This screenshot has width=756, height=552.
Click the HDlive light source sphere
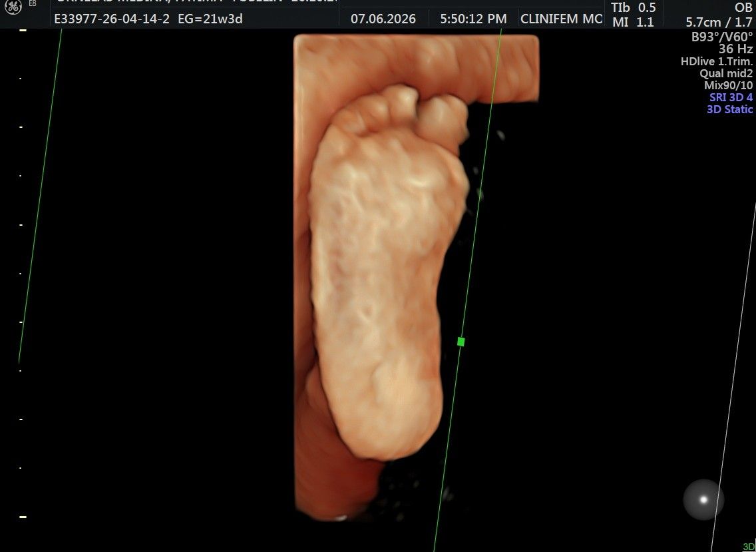(x=703, y=499)
